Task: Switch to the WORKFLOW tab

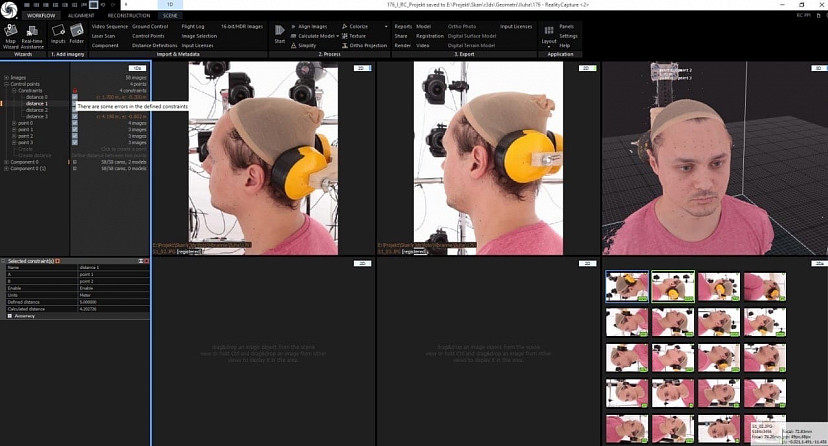Action: tap(41, 16)
